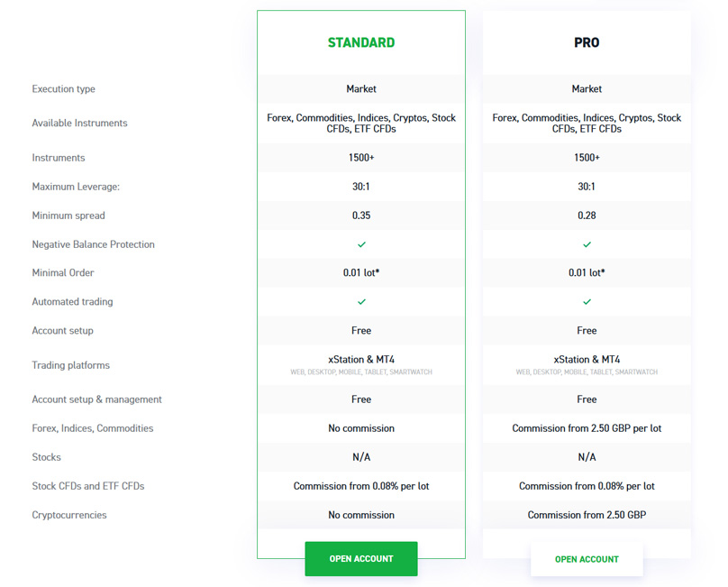Click the Cryptocurrencies row label
The image size is (728, 587).
tap(69, 515)
